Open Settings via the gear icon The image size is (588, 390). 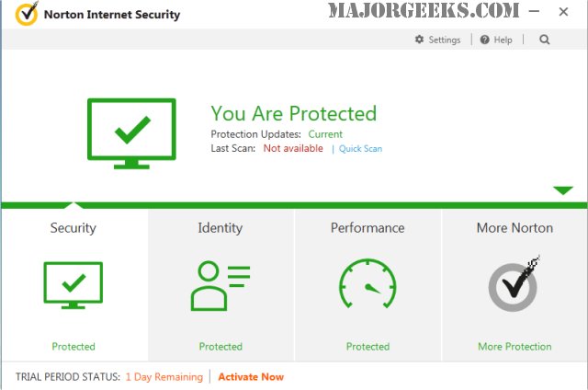point(420,40)
